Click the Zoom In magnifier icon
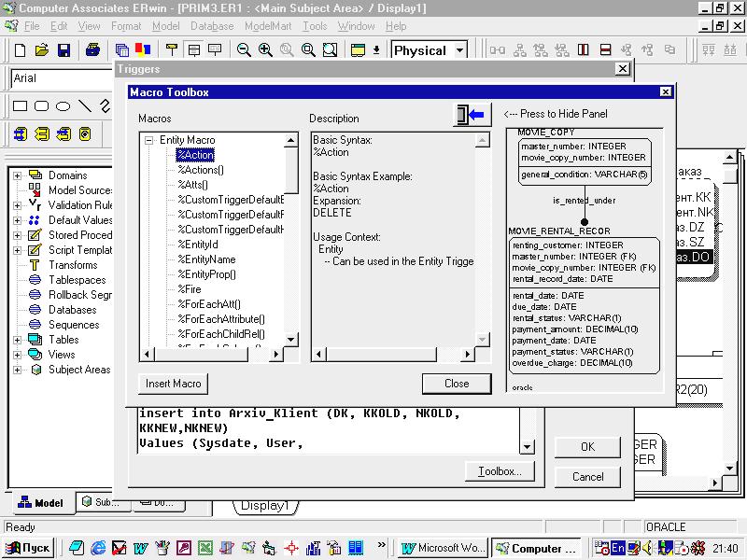Image resolution: width=747 pixels, height=560 pixels. click(x=265, y=50)
